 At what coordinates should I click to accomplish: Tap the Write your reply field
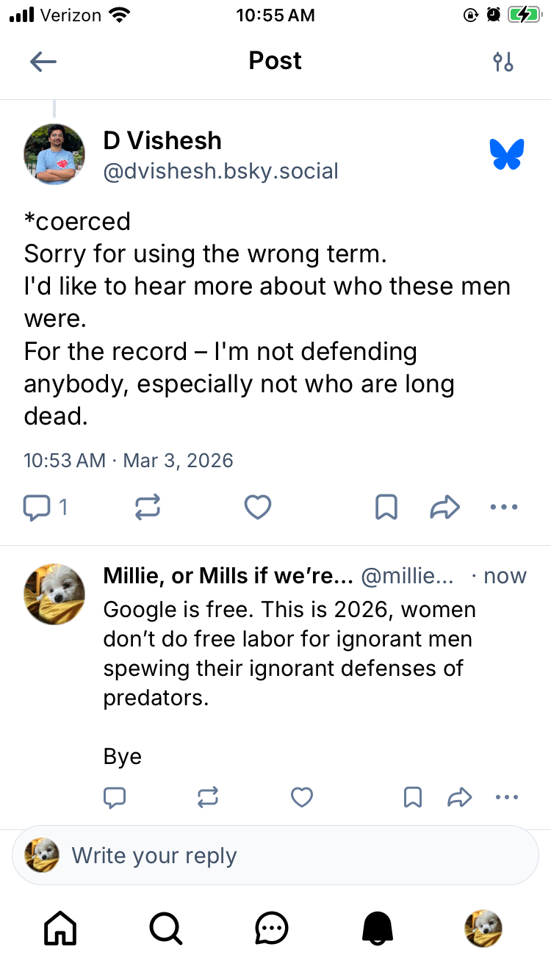[x=275, y=856]
